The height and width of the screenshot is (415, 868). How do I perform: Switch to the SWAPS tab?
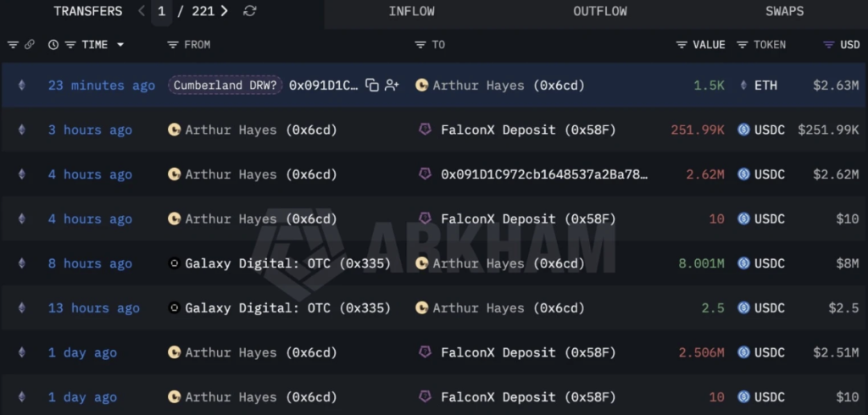784,12
